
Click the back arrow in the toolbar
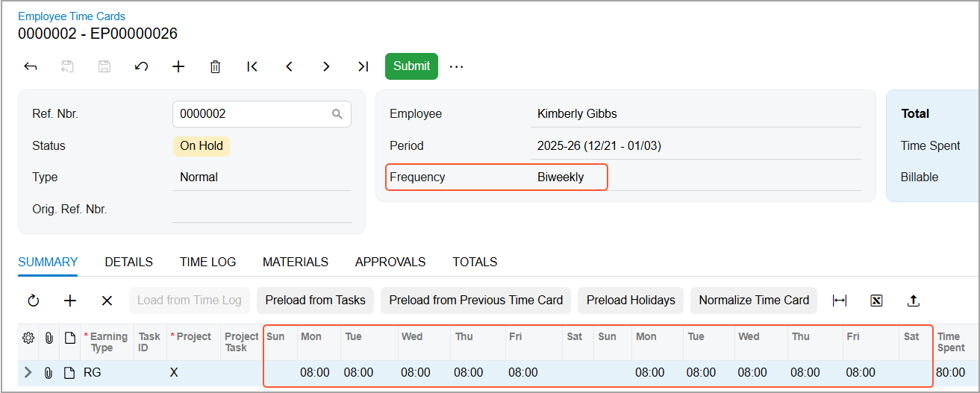(x=31, y=66)
